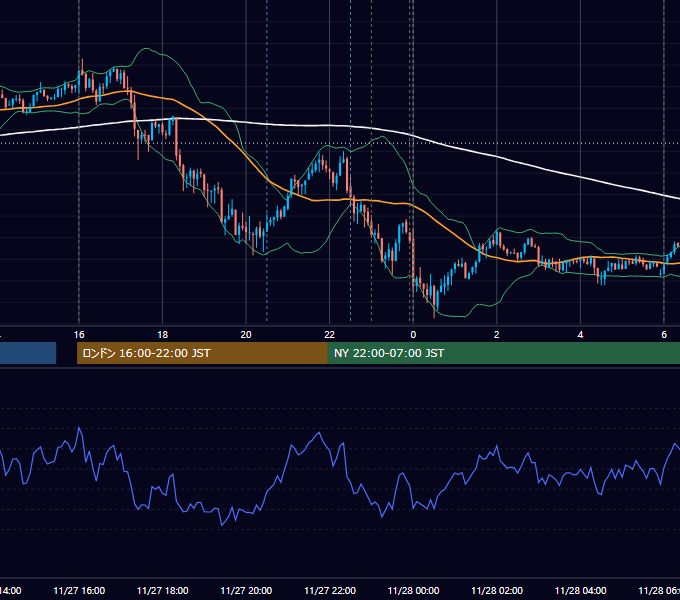
Task: Click the 11/27 22:00 time label
Action: pos(330,590)
